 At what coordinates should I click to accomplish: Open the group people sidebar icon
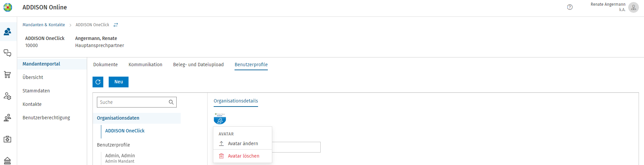(x=7, y=118)
